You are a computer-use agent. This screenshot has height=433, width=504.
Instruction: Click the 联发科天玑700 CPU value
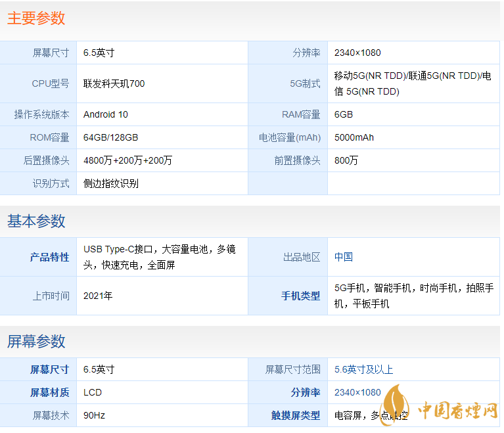pos(114,83)
